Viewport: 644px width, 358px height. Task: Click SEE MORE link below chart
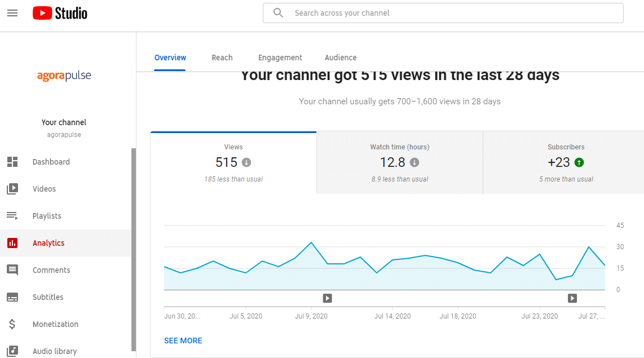183,341
